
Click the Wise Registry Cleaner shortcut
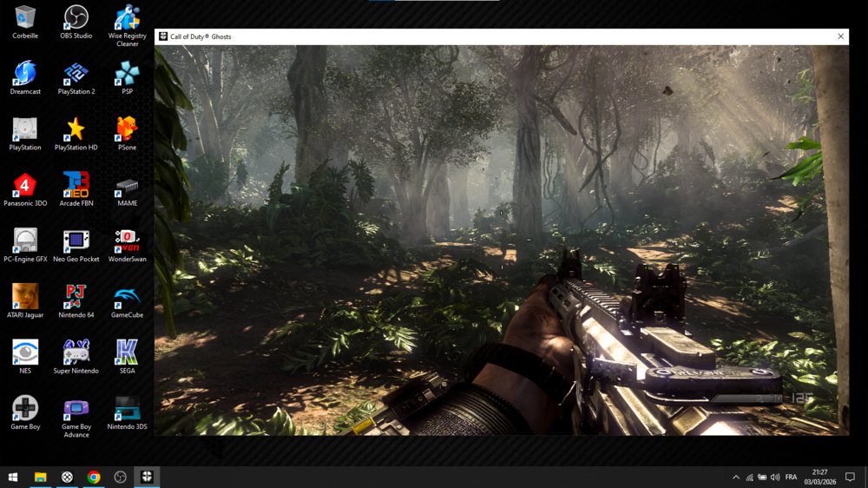127,18
